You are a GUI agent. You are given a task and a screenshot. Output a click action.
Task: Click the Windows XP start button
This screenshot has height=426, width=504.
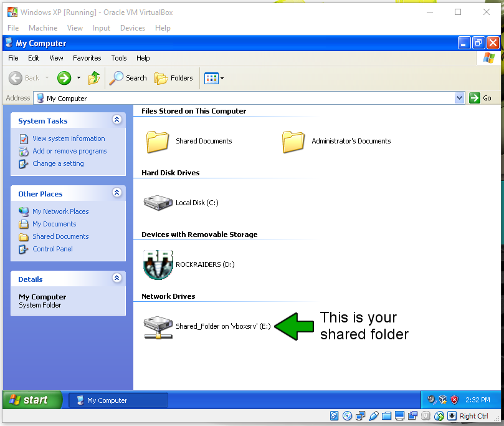[32, 400]
